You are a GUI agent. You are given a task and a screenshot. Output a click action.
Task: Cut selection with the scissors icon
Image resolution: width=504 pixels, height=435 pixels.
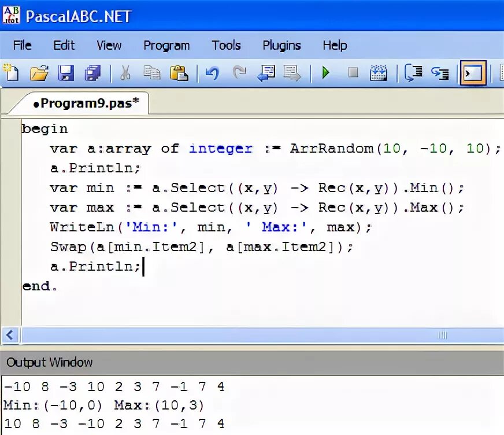pyautogui.click(x=125, y=73)
